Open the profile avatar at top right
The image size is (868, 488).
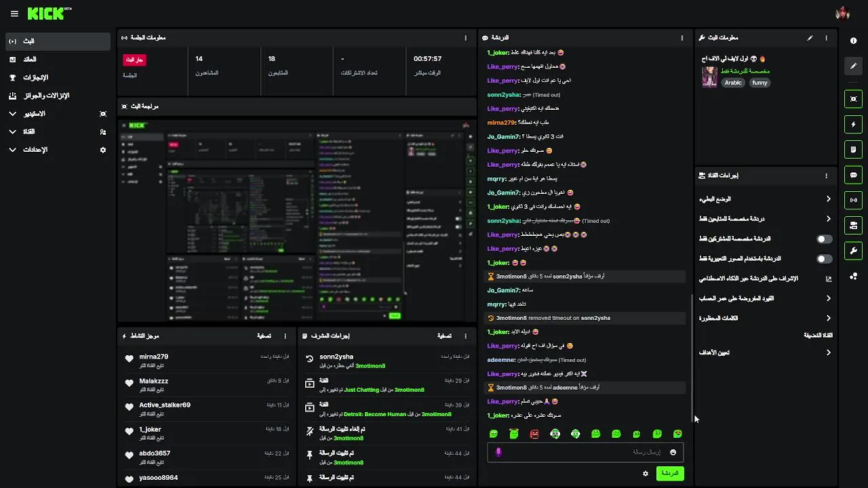tap(843, 14)
